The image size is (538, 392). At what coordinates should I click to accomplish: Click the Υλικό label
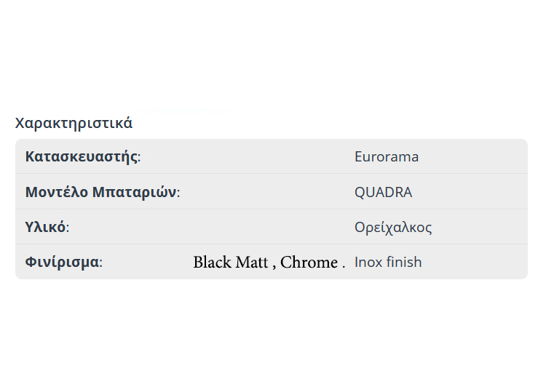(x=45, y=228)
